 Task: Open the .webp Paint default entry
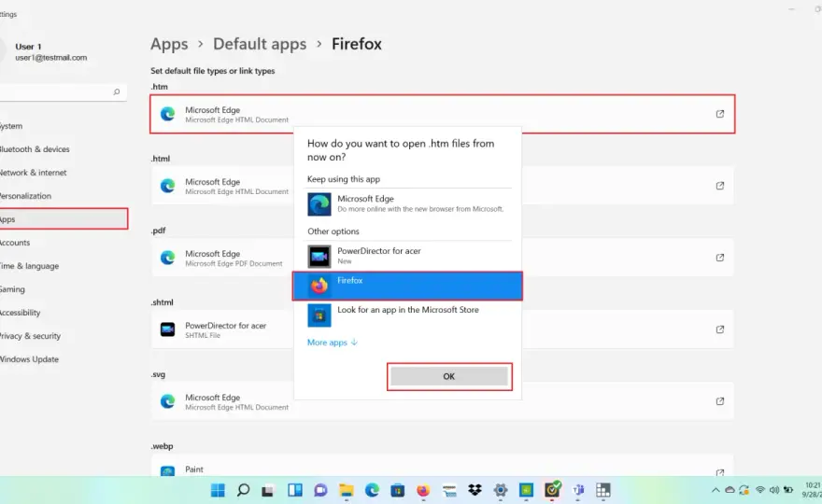(x=443, y=466)
